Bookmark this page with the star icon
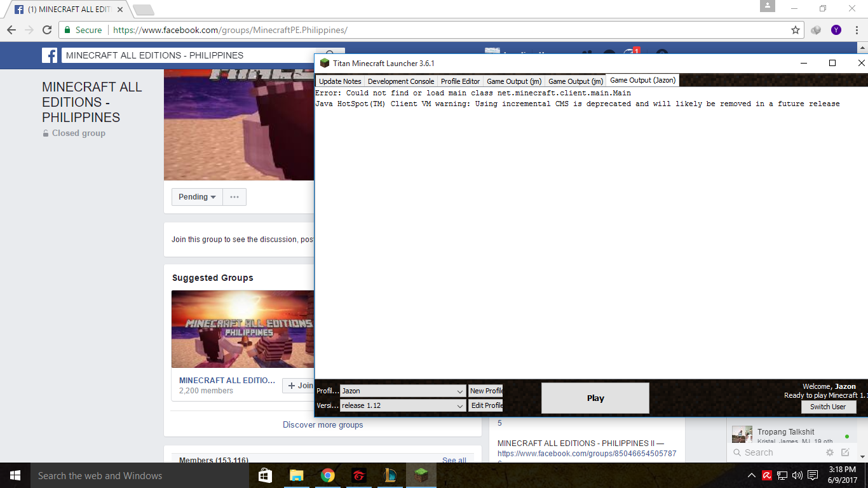Image resolution: width=868 pixels, height=488 pixels. 796,30
